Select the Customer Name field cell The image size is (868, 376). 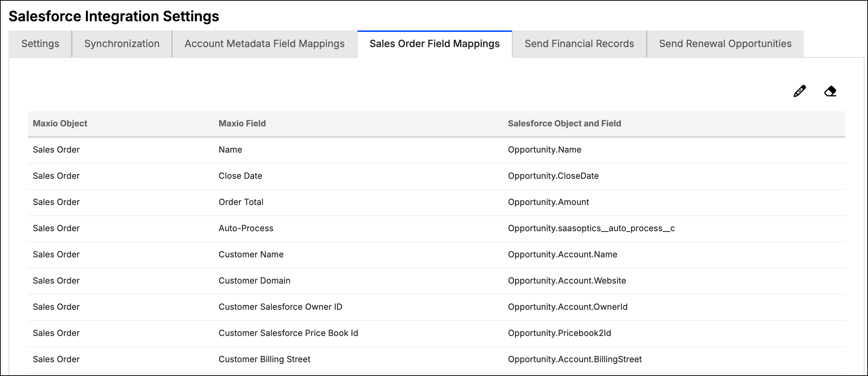(251, 255)
